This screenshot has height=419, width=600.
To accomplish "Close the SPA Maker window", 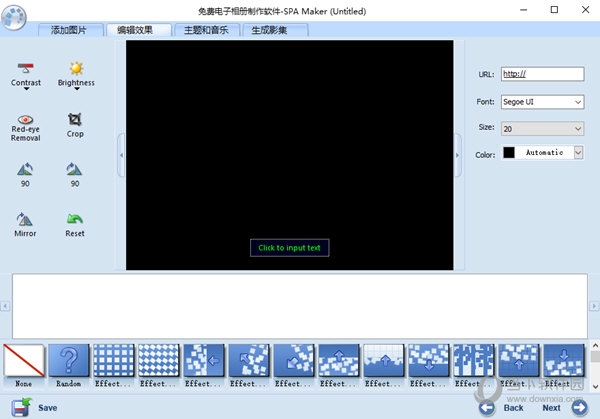I will [585, 10].
